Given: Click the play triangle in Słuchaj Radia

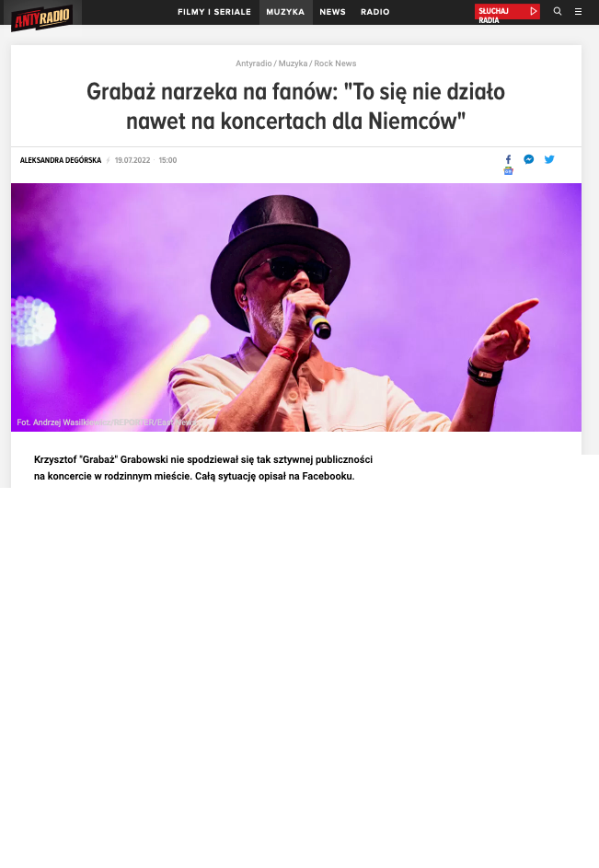Looking at the screenshot, I should (x=533, y=11).
